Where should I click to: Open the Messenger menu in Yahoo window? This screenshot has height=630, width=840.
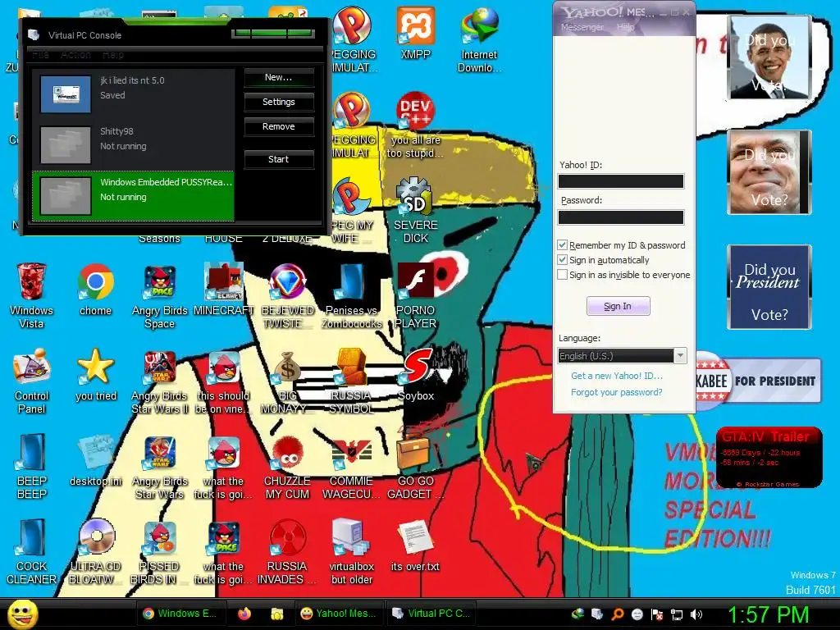[582, 27]
